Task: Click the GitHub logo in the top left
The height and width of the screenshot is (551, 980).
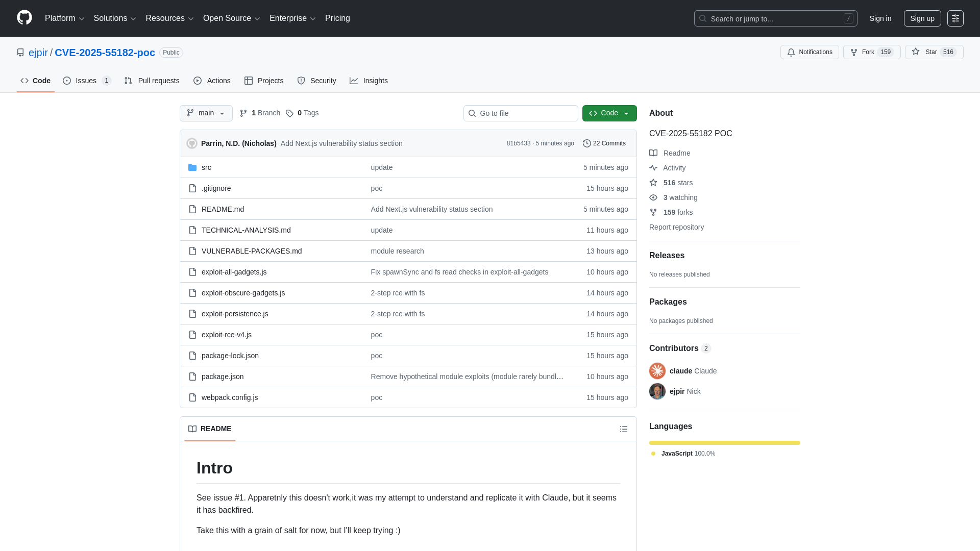Action: [x=23, y=18]
